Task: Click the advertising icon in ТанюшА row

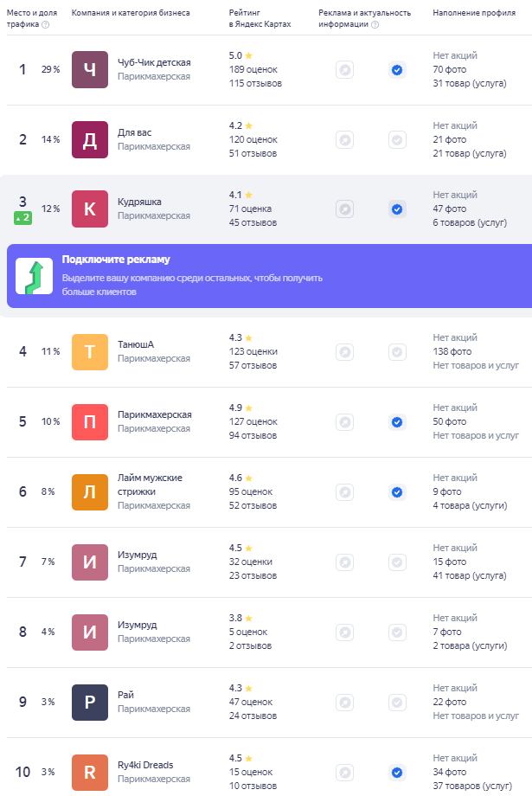Action: click(x=344, y=352)
